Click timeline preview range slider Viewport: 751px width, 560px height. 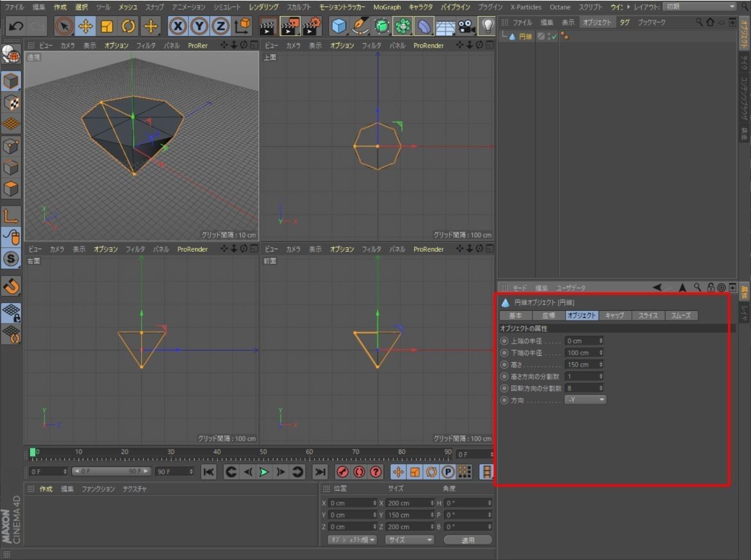(111, 471)
